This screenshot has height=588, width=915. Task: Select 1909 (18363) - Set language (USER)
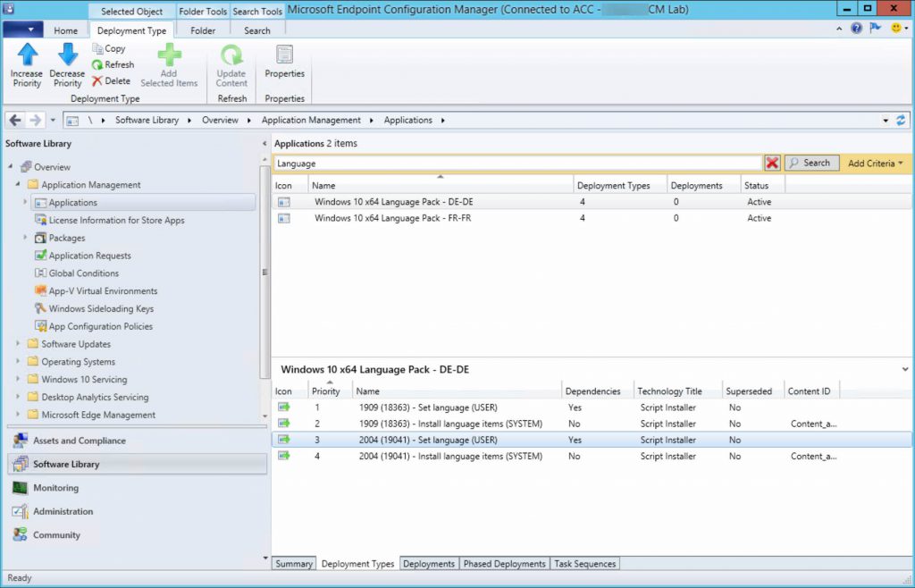pyautogui.click(x=592, y=407)
